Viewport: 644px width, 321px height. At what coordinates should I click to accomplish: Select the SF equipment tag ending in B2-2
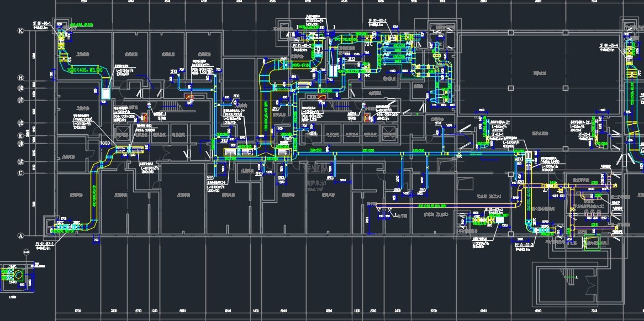coord(377,20)
